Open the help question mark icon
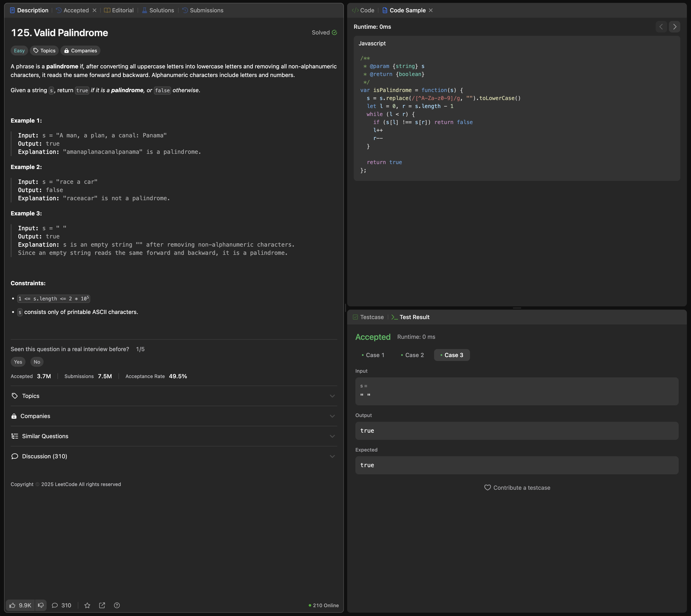Viewport: 691px width, 616px height. [x=117, y=606]
